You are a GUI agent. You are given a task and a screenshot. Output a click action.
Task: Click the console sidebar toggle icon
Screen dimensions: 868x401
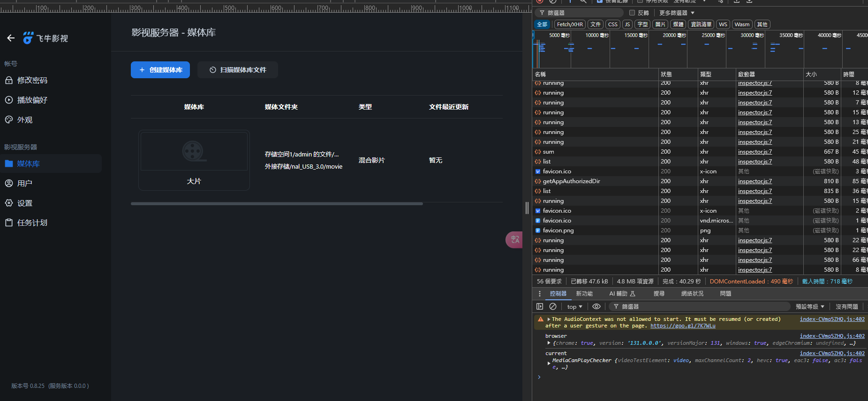540,306
